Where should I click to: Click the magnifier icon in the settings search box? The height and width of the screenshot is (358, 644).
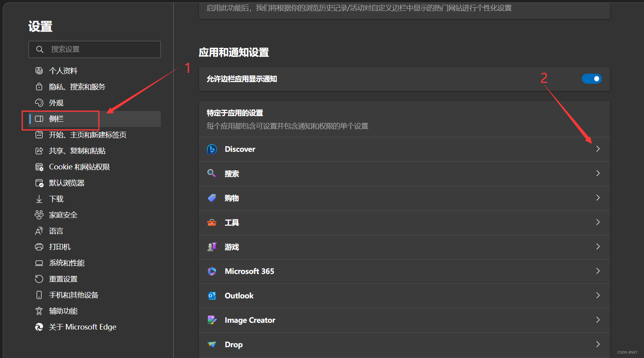[40, 49]
